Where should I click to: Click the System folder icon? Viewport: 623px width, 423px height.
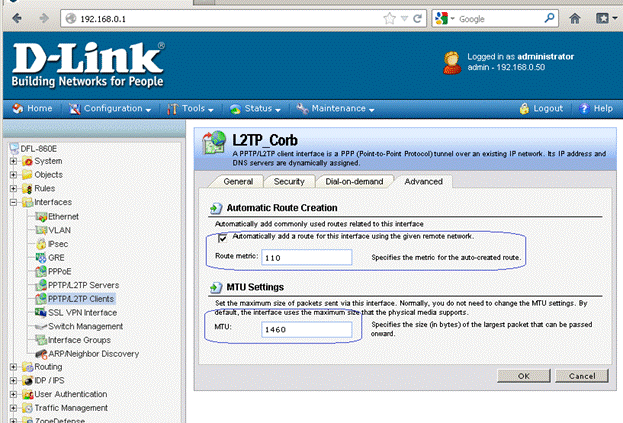click(x=27, y=161)
